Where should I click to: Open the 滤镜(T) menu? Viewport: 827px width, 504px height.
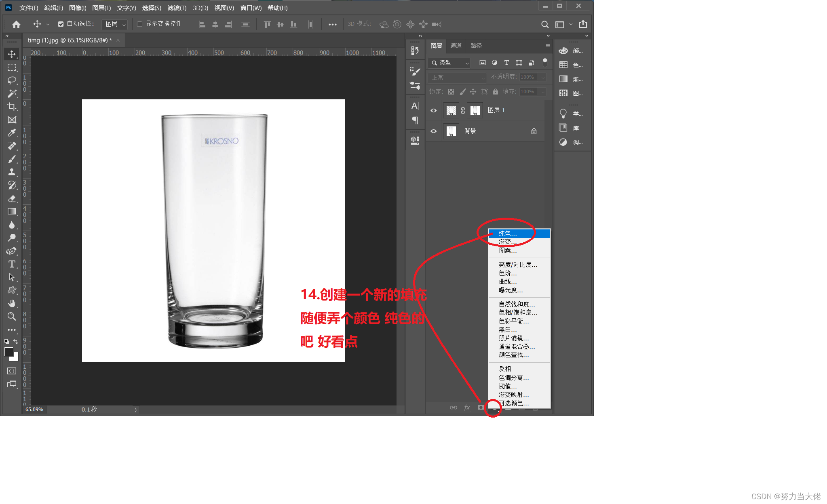[x=177, y=8]
